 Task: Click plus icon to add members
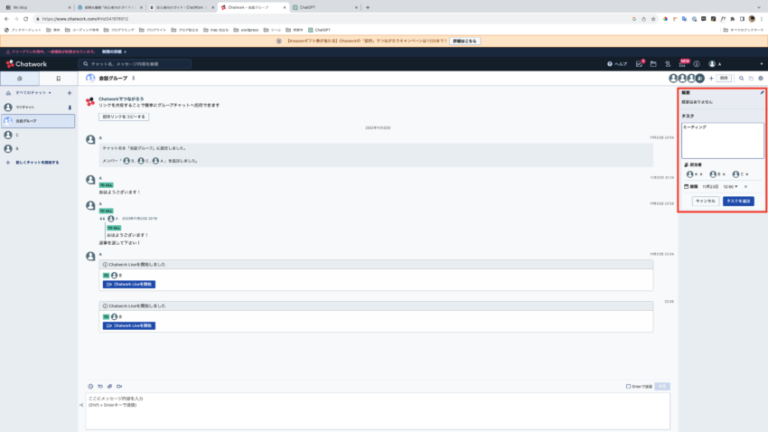(711, 77)
